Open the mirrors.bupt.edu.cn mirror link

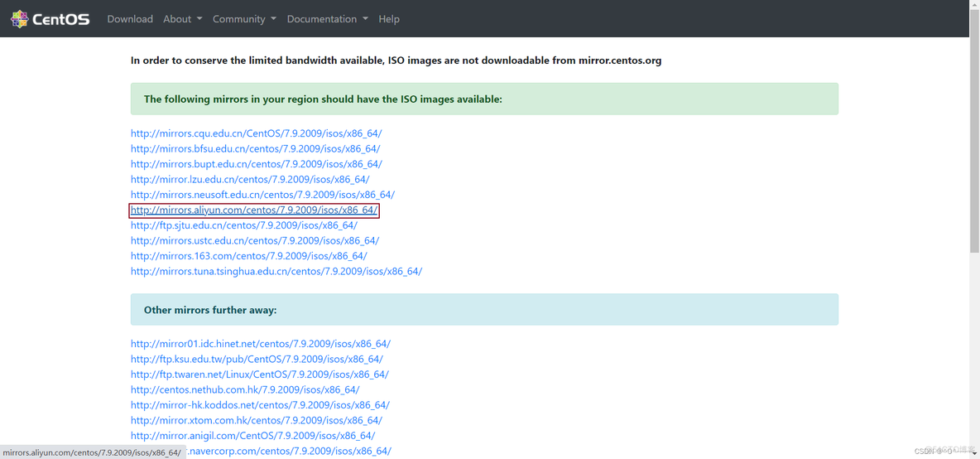(x=257, y=164)
